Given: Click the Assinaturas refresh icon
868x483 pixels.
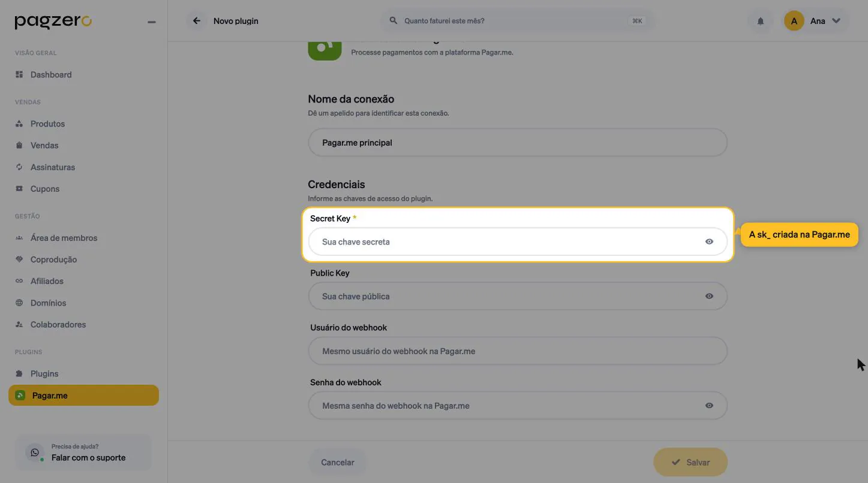Looking at the screenshot, I should pyautogui.click(x=19, y=167).
